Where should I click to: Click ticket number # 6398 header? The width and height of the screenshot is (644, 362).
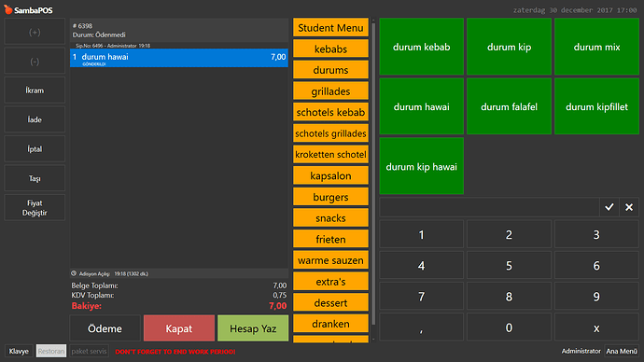click(x=82, y=25)
